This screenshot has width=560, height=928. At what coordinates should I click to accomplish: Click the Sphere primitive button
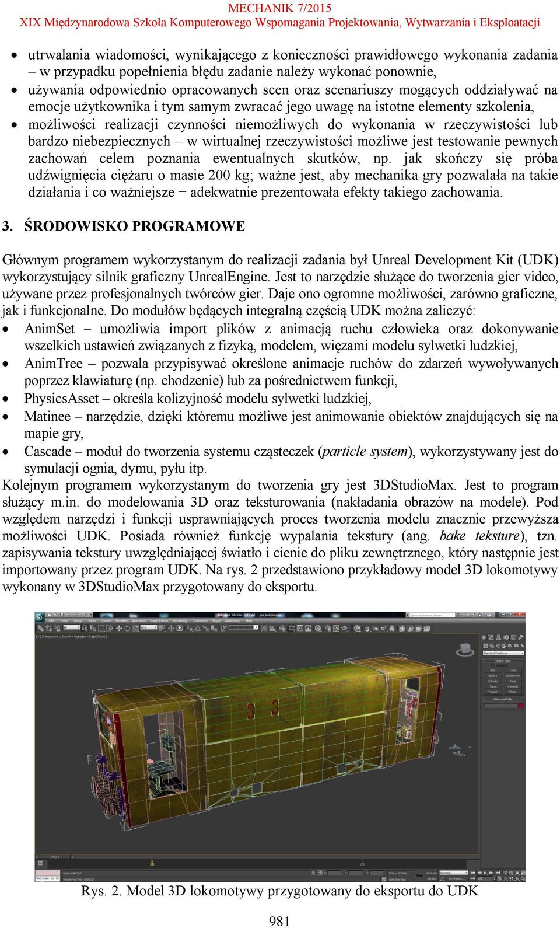[493, 676]
